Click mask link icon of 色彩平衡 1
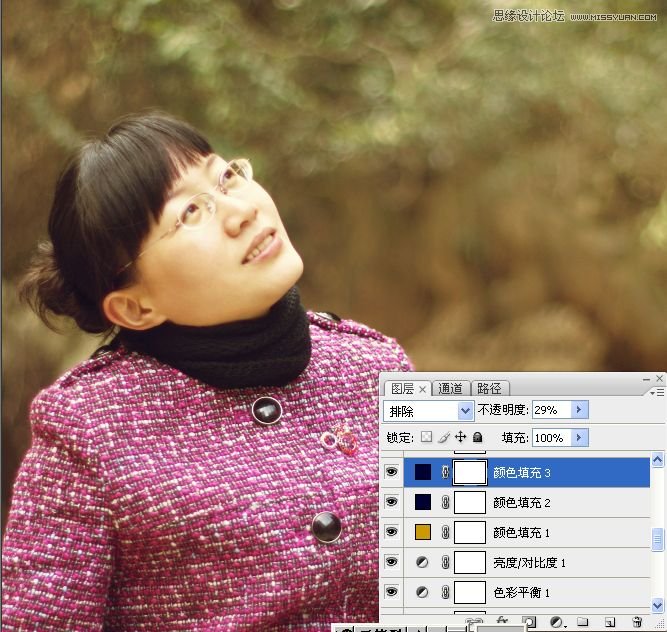Viewport: 667px width, 632px height. [445, 592]
